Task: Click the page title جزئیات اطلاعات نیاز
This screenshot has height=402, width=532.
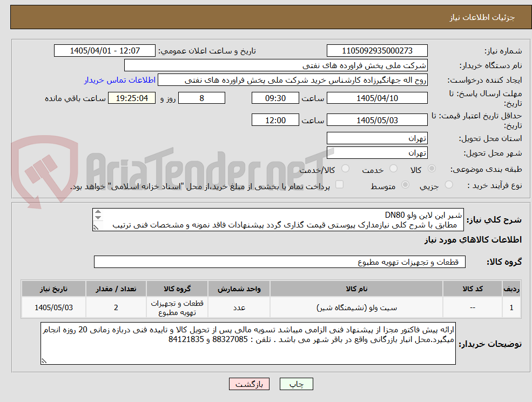Action: pos(482,17)
